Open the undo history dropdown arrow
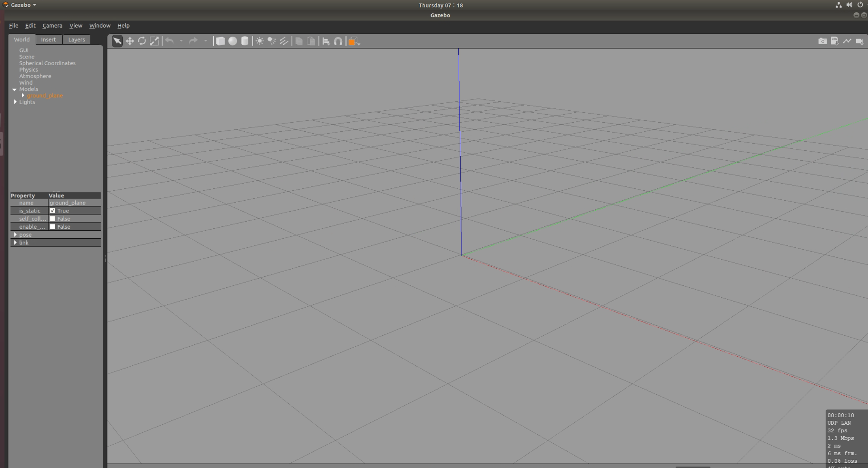This screenshot has width=868, height=468. click(x=181, y=41)
